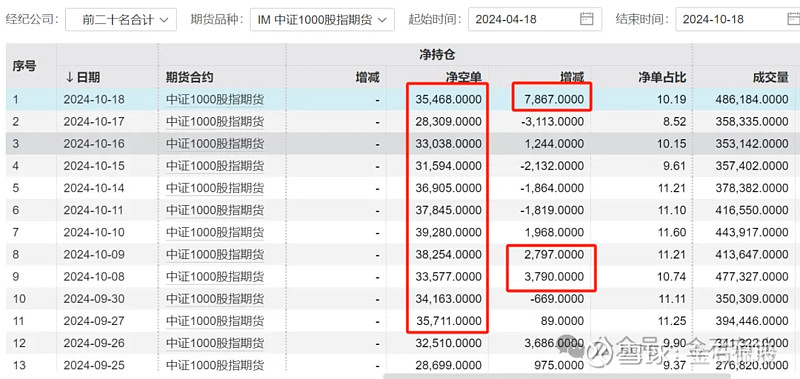Select date cell 2024-10-17
The width and height of the screenshot is (800, 379).
click(94, 121)
